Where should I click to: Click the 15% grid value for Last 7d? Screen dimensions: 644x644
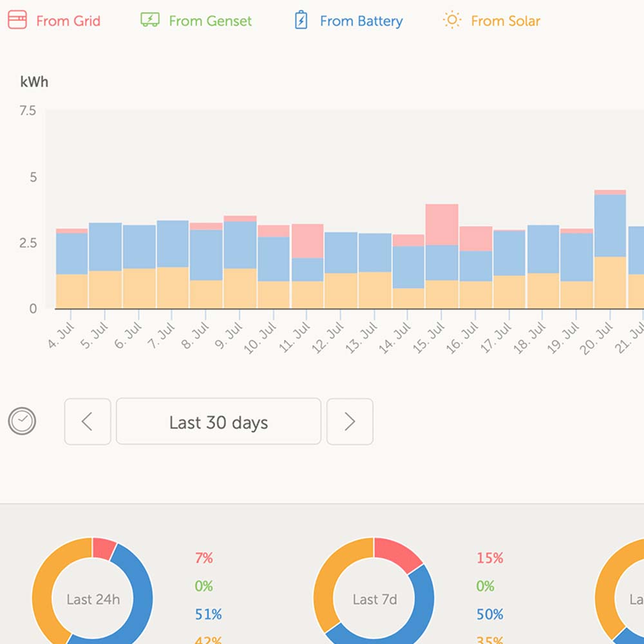click(489, 558)
